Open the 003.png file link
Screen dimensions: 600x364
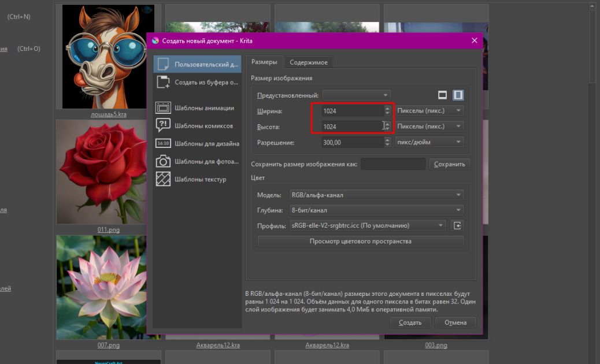tap(436, 345)
